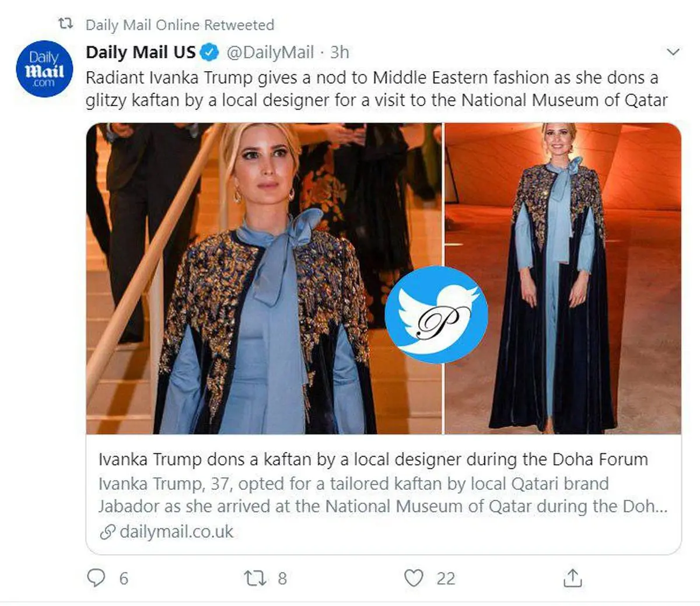Screen dimensions: 700x606
Task: Click "Daily Mail Online Retweeted" label
Action: pos(180,25)
